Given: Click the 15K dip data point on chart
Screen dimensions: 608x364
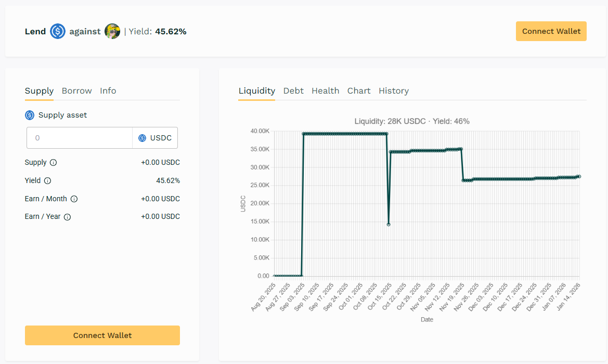Looking at the screenshot, I should click(389, 224).
